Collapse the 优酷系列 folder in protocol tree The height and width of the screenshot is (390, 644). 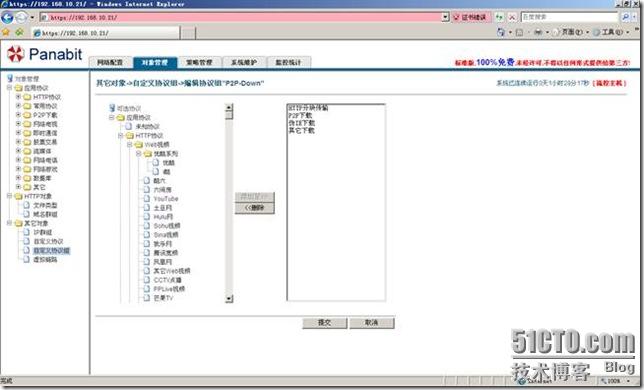pos(138,154)
